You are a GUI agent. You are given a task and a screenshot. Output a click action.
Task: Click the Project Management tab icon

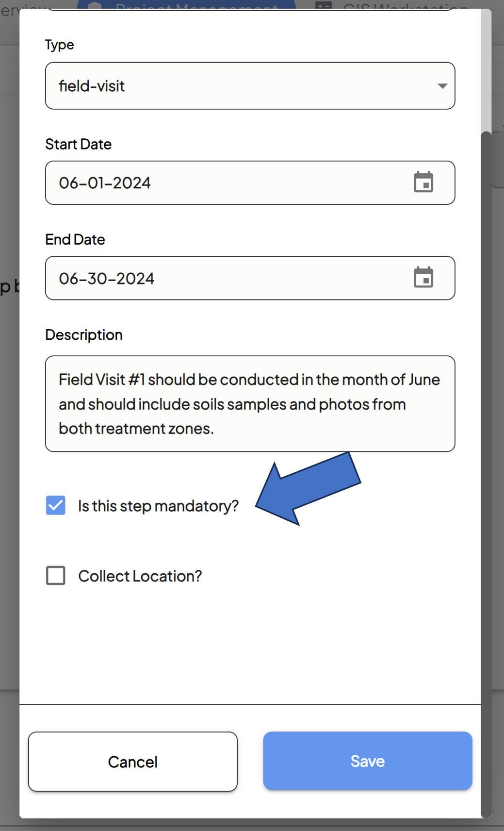pyautogui.click(x=95, y=5)
